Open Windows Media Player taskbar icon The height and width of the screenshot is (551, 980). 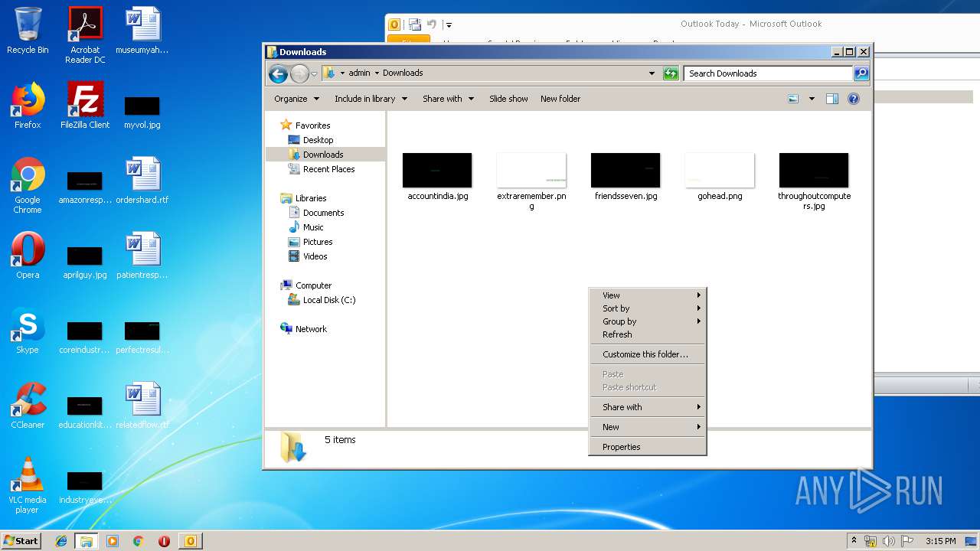pos(113,541)
